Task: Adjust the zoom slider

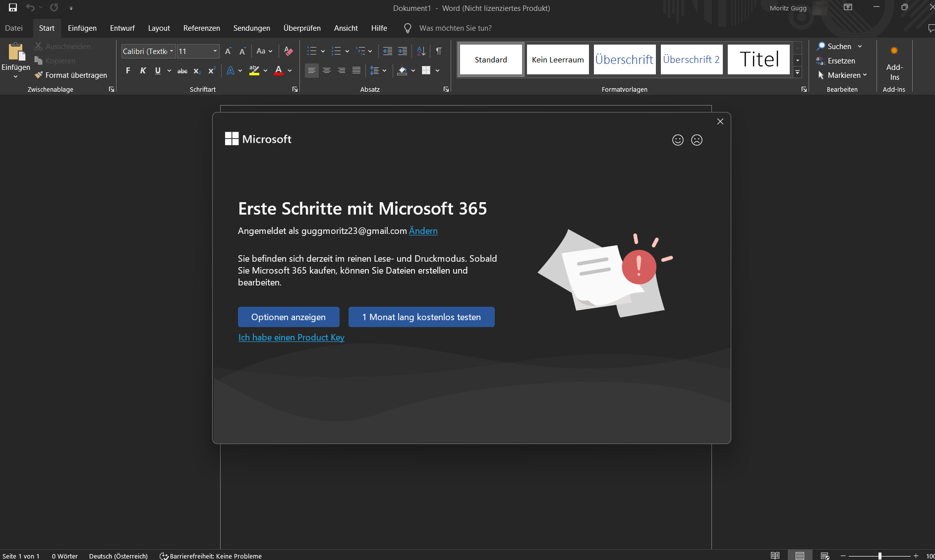Action: [879, 556]
